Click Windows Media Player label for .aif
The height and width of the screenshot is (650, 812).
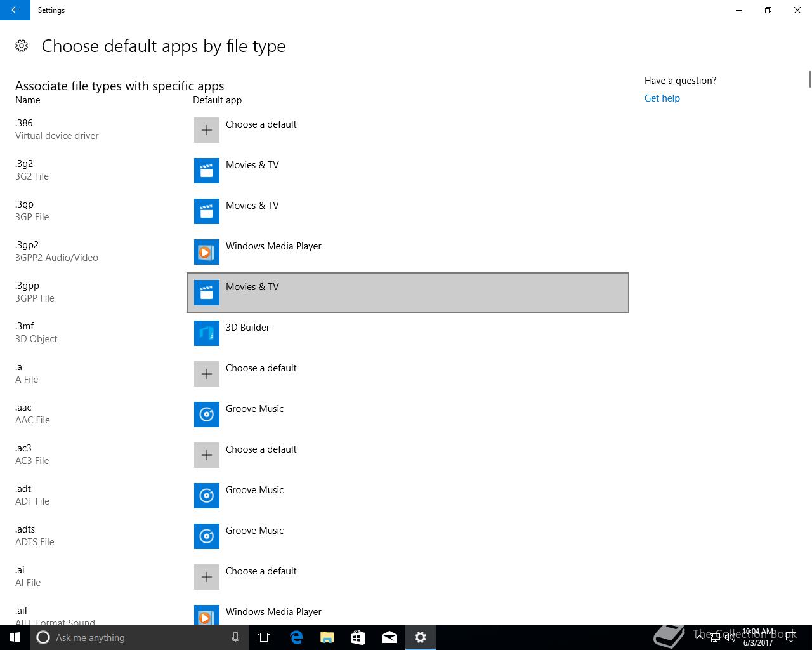(273, 612)
